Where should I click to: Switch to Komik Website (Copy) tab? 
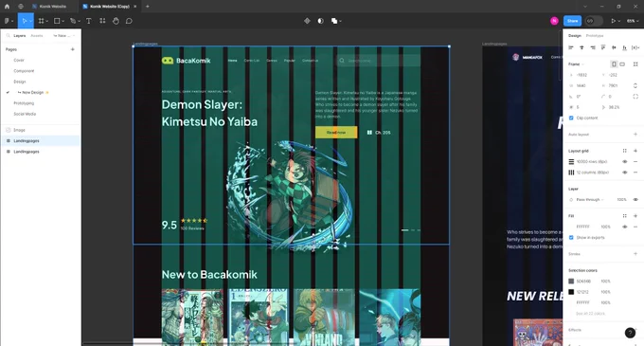click(x=110, y=7)
